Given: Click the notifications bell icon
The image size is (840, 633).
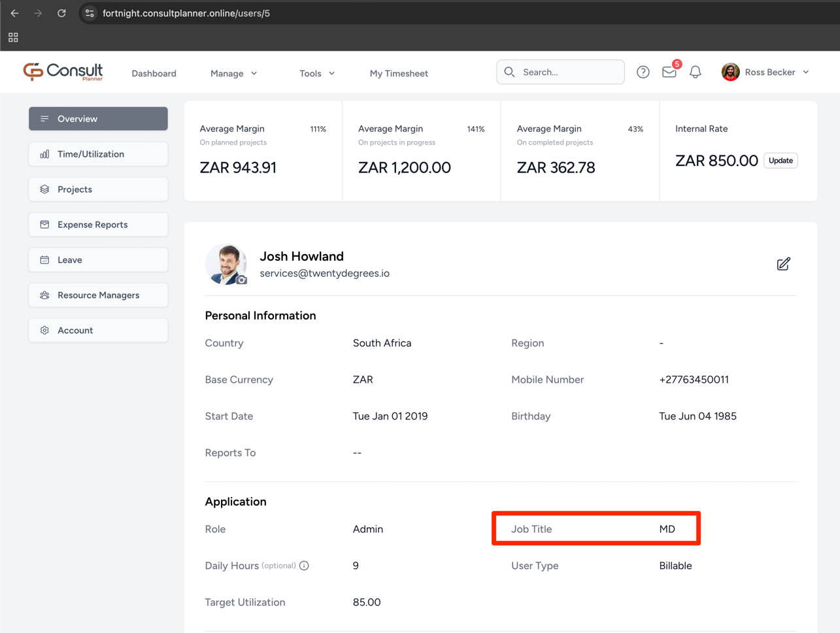Looking at the screenshot, I should (x=695, y=73).
